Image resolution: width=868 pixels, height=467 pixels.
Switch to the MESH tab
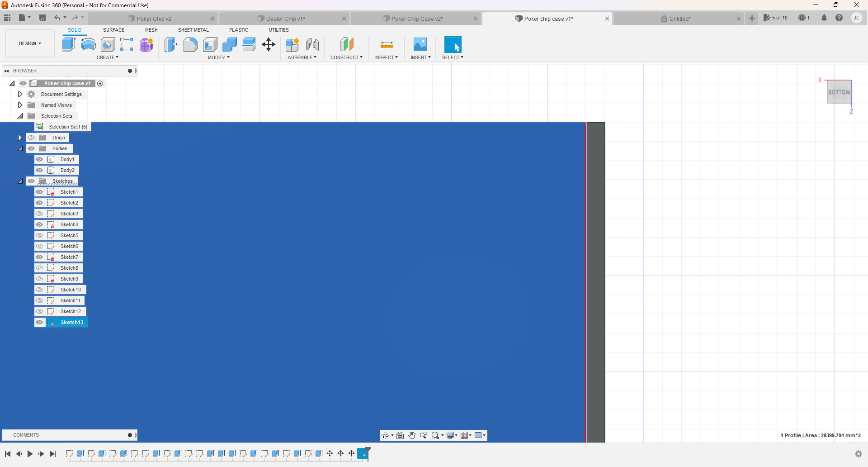pyautogui.click(x=151, y=30)
